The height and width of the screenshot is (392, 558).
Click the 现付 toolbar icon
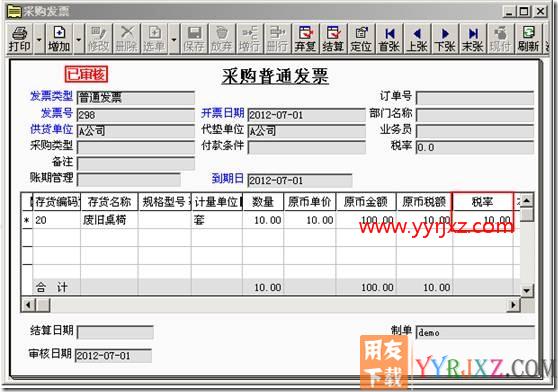tap(500, 39)
